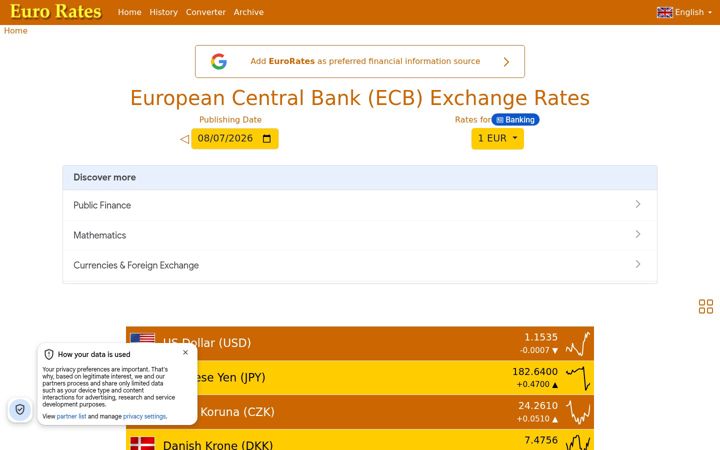Open the History menu item

pyautogui.click(x=163, y=12)
